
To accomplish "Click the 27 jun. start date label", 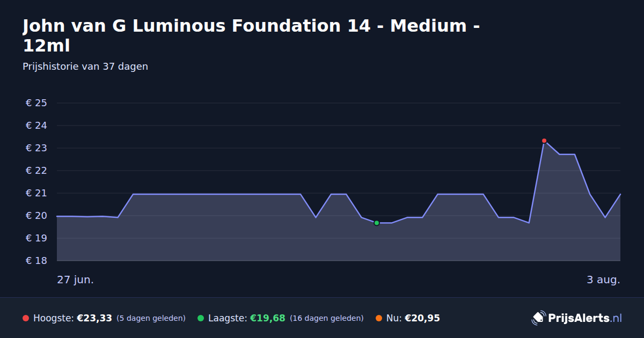I will point(76,280).
